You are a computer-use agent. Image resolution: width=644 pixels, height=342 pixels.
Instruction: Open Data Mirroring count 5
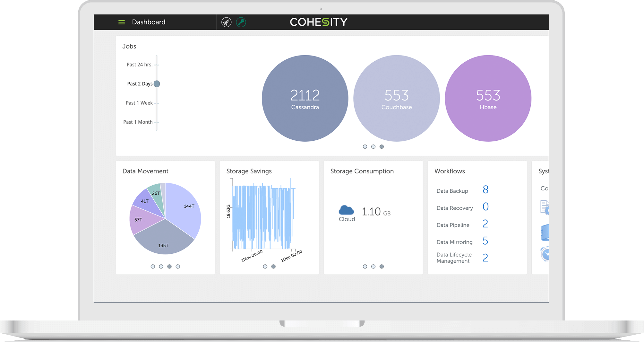[485, 241]
